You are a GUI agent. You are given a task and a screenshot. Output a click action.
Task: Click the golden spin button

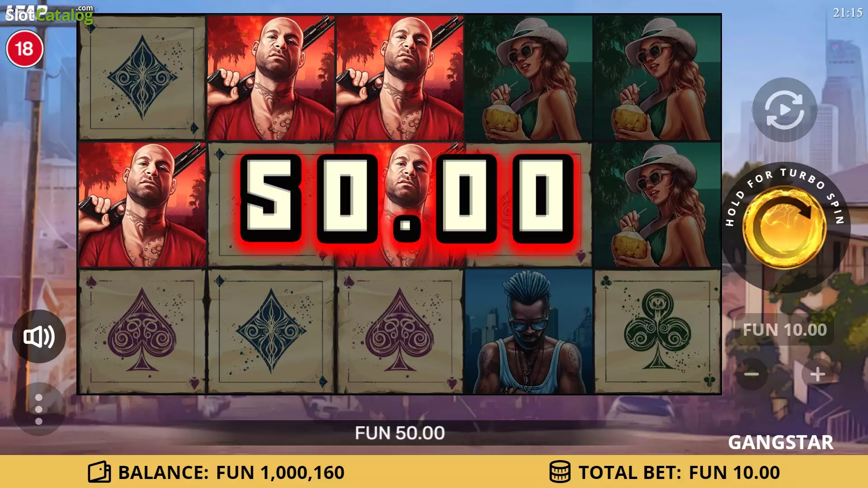point(785,228)
